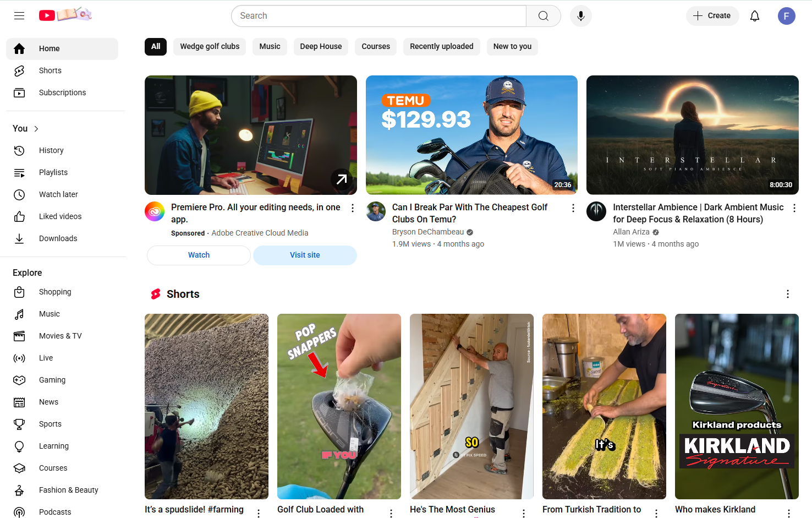Open options for the Temu golf video
This screenshot has height=518, width=812.
pos(573,208)
